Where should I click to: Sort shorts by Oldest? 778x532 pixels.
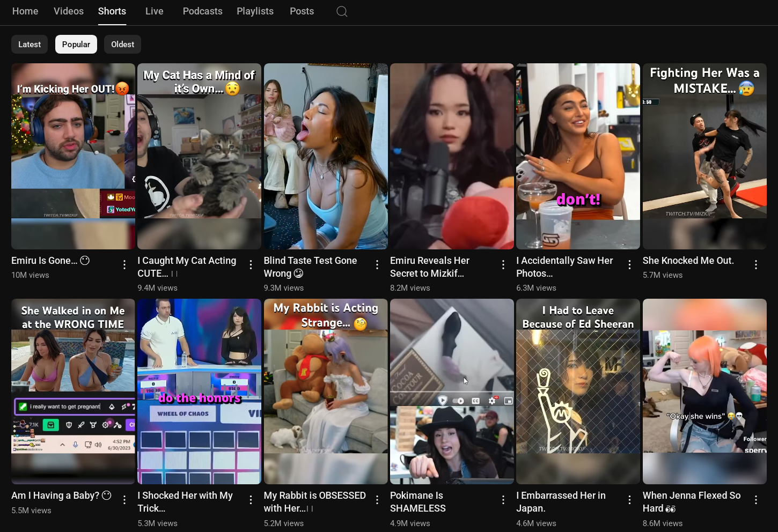click(123, 45)
